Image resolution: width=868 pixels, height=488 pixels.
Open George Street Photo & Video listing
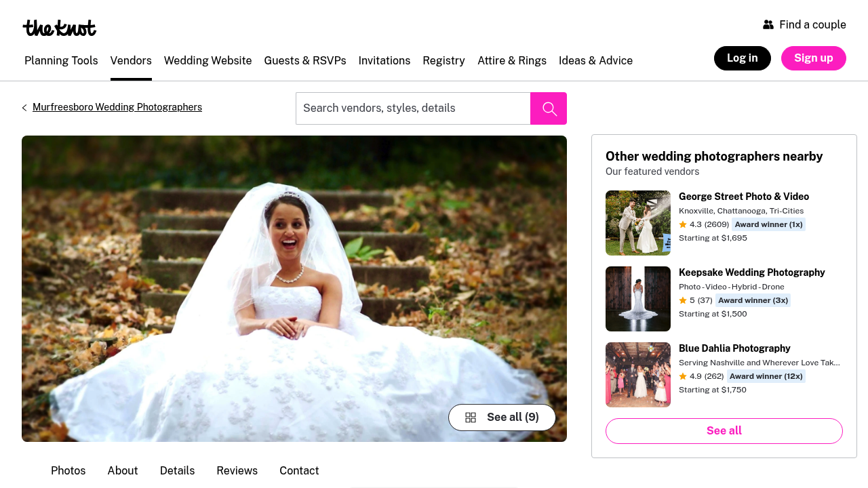tap(744, 197)
